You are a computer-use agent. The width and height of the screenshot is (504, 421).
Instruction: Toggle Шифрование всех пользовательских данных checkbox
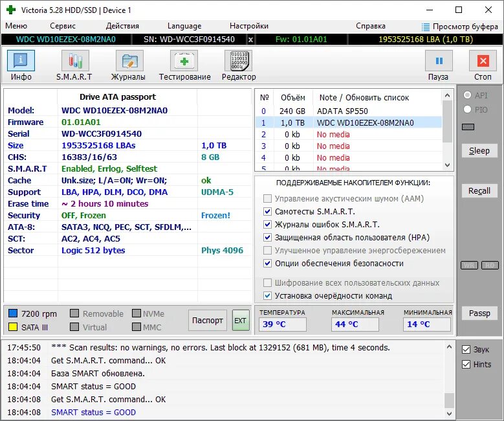(x=267, y=282)
